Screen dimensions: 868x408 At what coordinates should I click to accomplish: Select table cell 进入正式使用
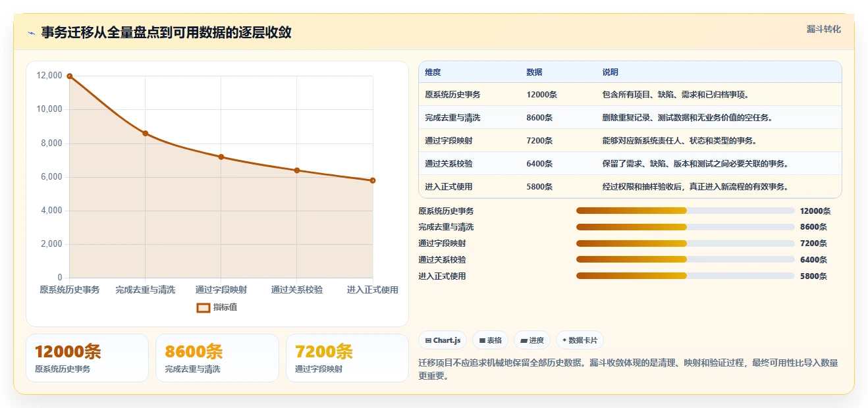pos(448,187)
